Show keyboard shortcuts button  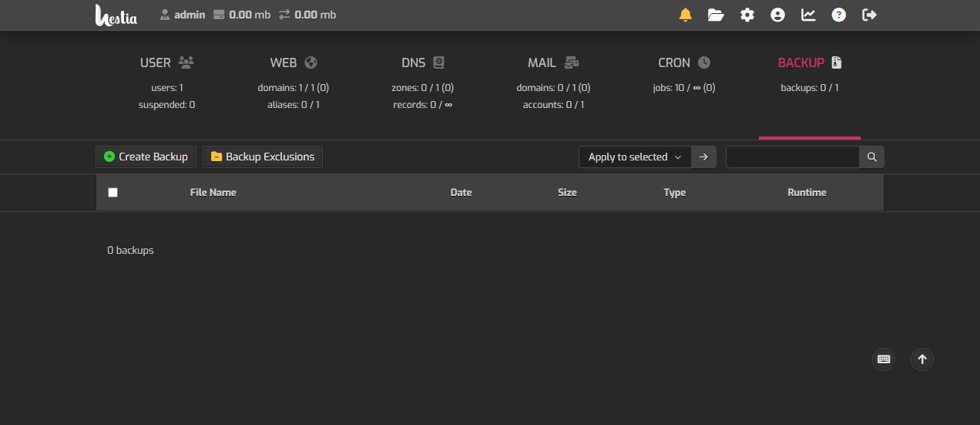pyautogui.click(x=884, y=359)
